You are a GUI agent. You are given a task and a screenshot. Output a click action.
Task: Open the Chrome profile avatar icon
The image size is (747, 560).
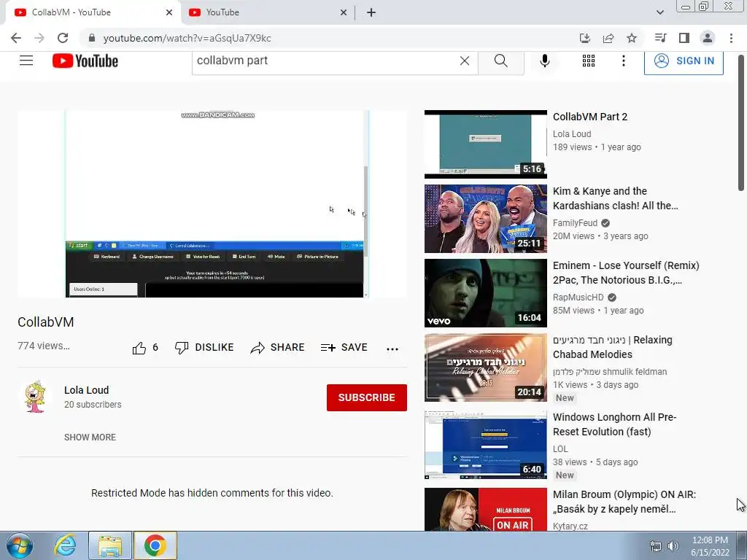tap(708, 38)
